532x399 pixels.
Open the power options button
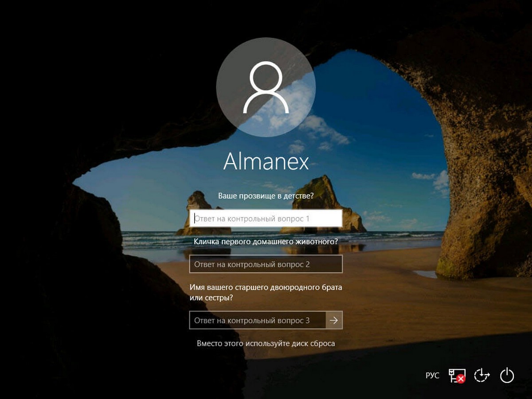pos(507,375)
